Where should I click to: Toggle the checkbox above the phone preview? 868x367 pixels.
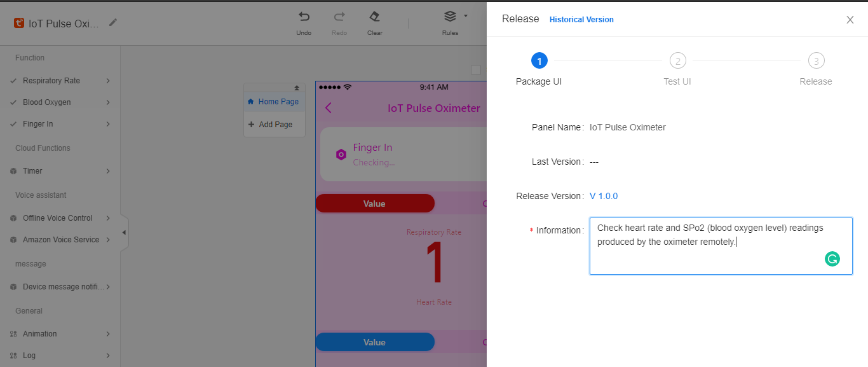(476, 70)
